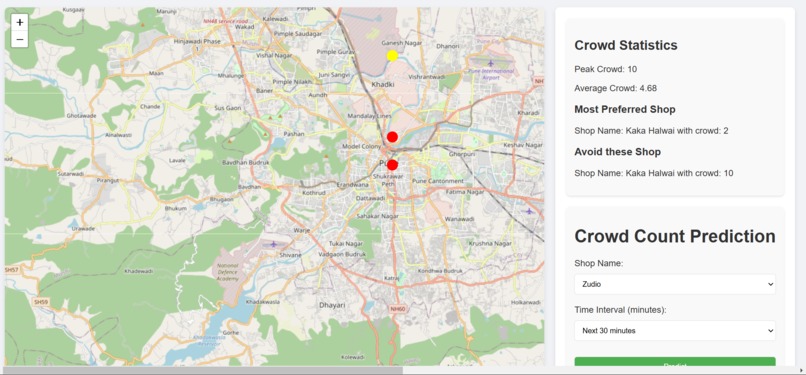
Task: Click the Kaka Halwai with crowd: 10 line
Action: click(653, 173)
